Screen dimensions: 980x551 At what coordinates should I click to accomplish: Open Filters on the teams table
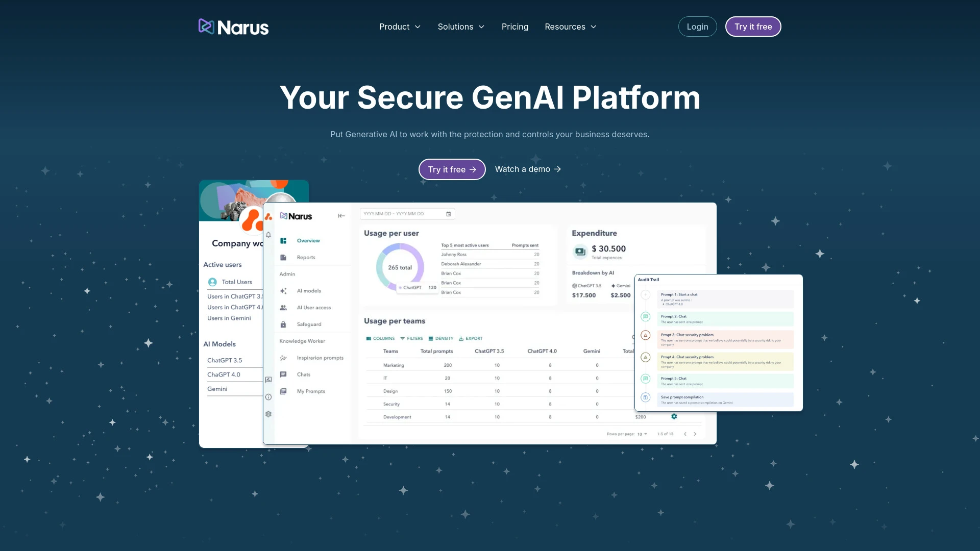point(412,338)
